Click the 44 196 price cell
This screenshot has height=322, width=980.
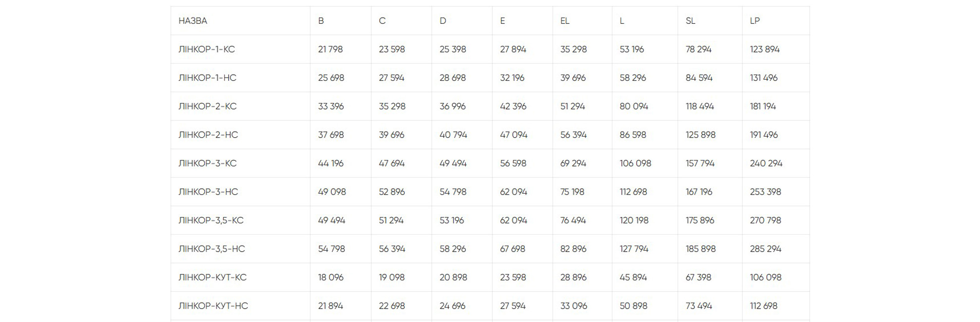click(x=331, y=163)
